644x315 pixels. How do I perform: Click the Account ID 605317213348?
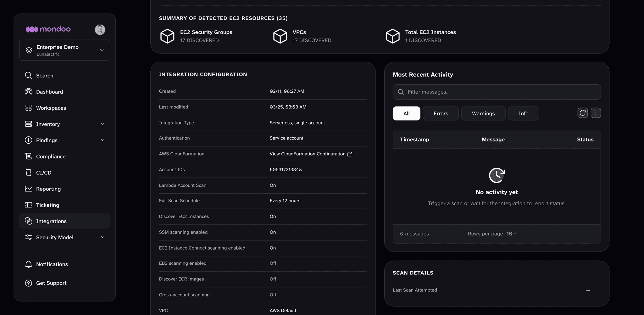tap(286, 169)
